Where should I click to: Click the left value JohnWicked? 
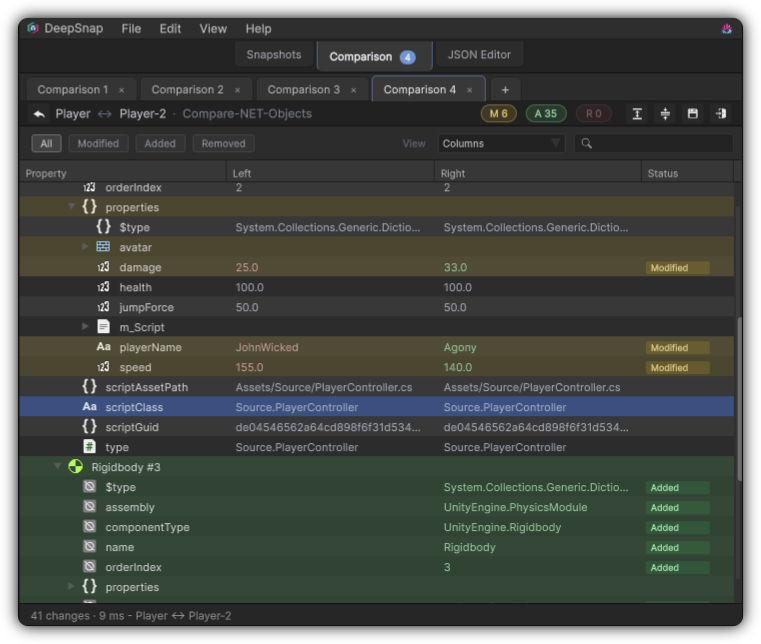pos(267,347)
